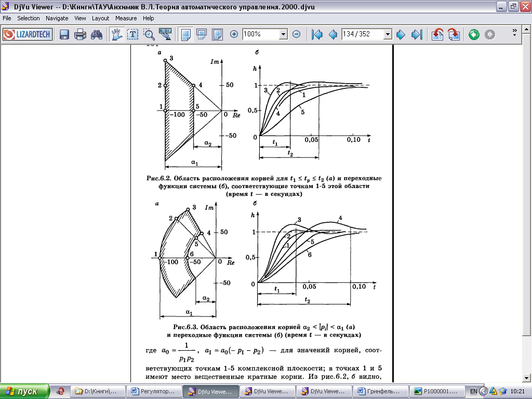Zoom in with plus icon

234,34
